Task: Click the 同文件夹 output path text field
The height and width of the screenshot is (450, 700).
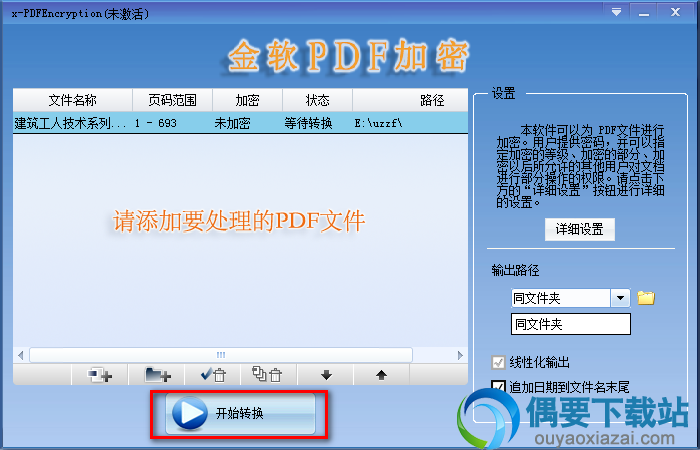Action: [571, 324]
